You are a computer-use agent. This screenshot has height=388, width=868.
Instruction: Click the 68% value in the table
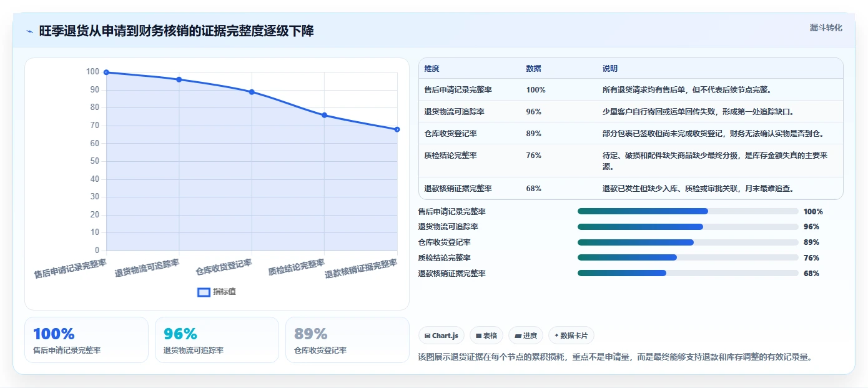click(534, 189)
